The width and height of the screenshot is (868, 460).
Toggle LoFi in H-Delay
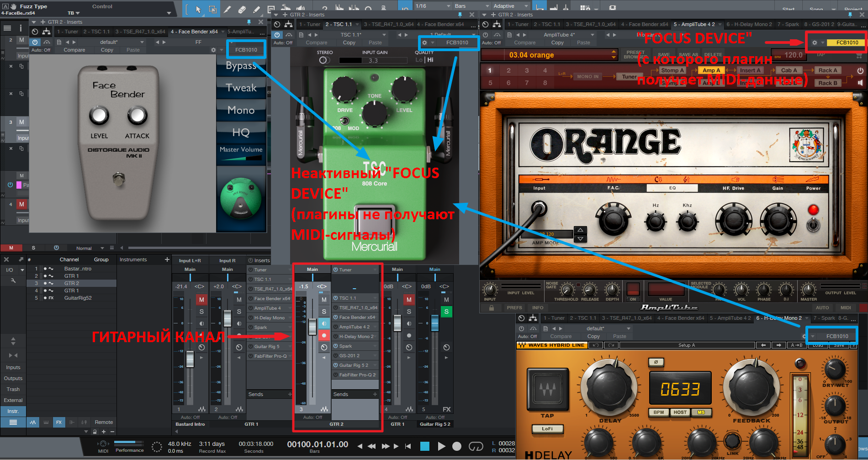[547, 429]
